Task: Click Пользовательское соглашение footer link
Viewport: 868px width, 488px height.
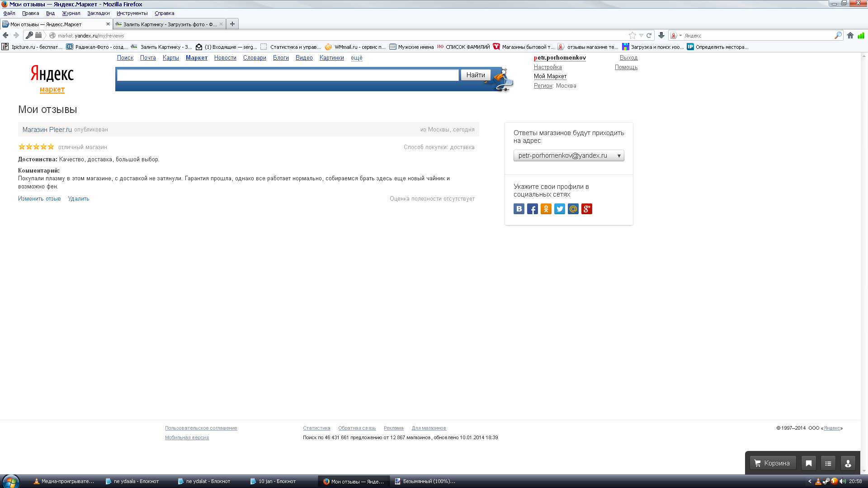Action: click(201, 428)
